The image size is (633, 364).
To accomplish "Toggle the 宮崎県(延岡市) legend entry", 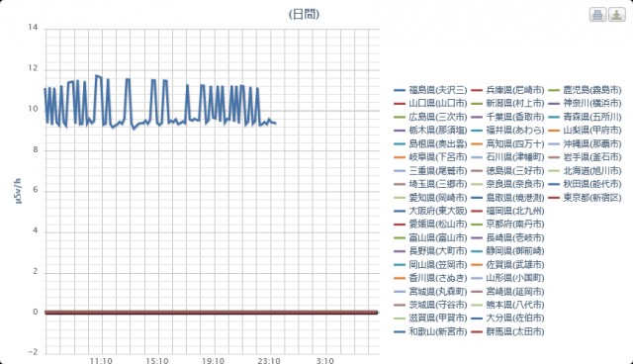I will (507, 292).
